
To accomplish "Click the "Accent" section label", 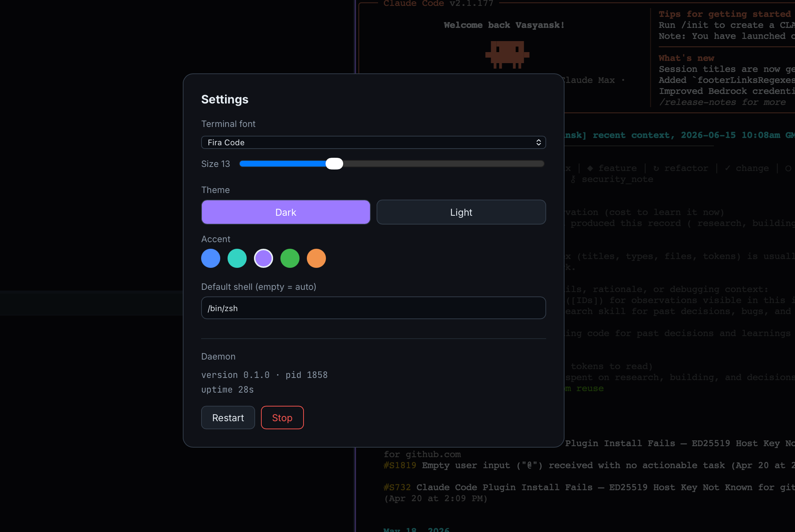I will [x=216, y=239].
